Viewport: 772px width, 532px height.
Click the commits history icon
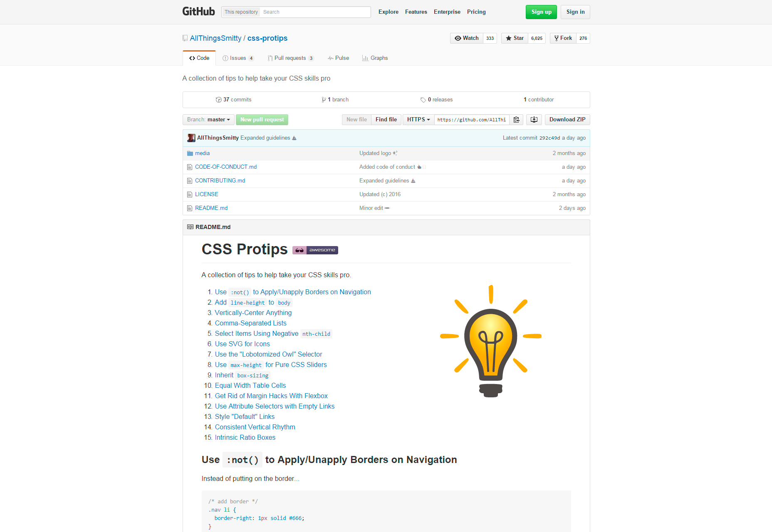pyautogui.click(x=218, y=100)
